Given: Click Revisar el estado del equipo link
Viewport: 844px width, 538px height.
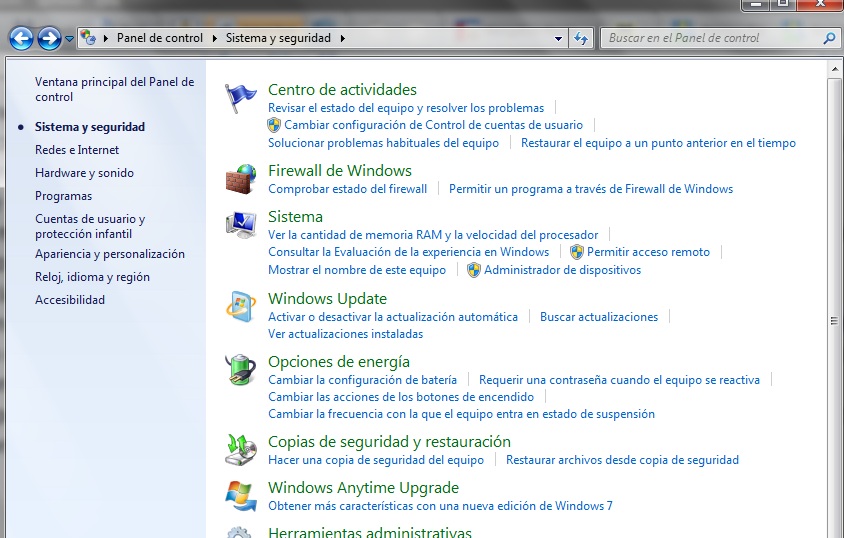Looking at the screenshot, I should pos(406,108).
